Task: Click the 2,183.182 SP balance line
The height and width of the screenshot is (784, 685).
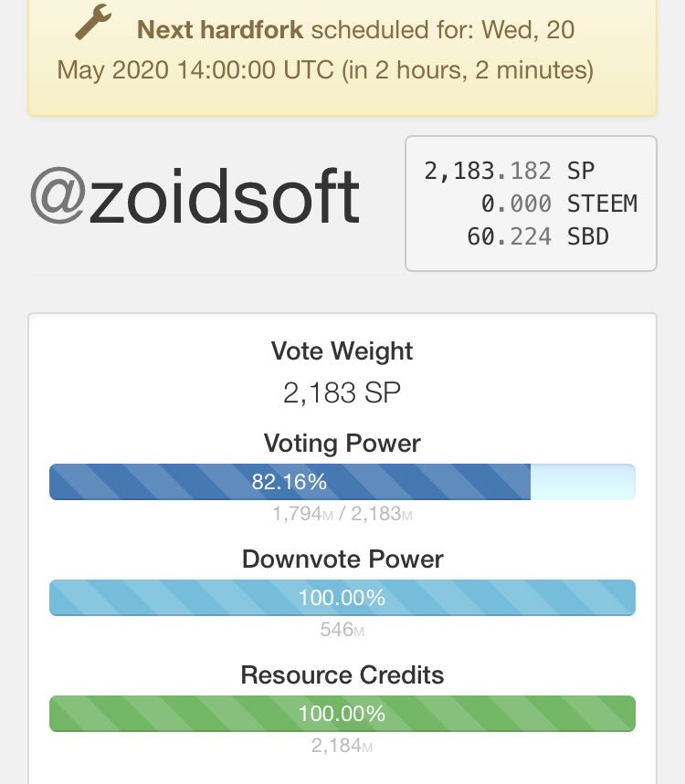Action: 509,171
